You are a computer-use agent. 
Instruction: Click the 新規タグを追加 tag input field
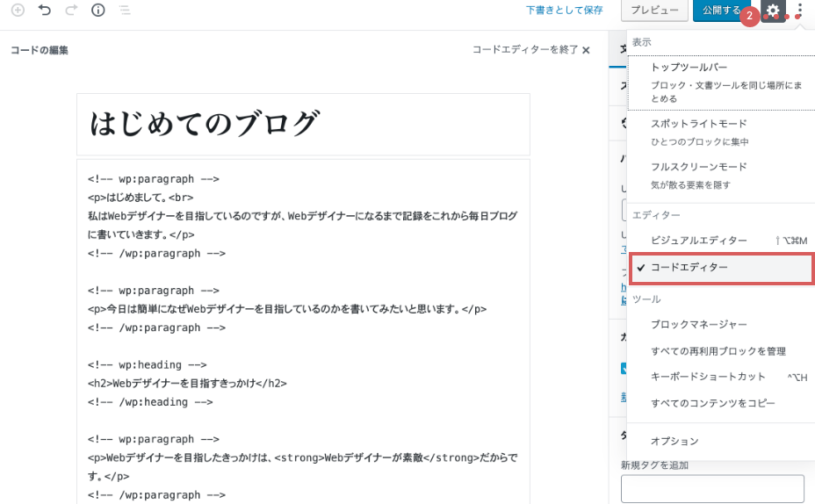(x=711, y=488)
